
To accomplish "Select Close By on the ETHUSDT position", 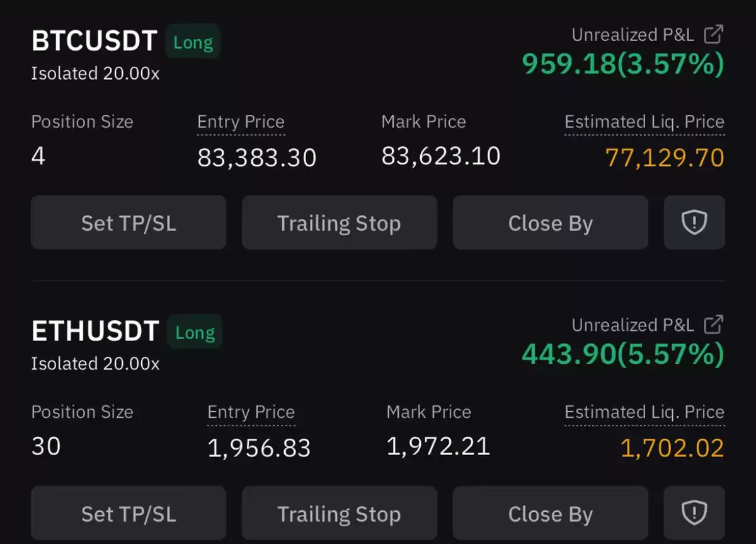I will click(x=550, y=513).
